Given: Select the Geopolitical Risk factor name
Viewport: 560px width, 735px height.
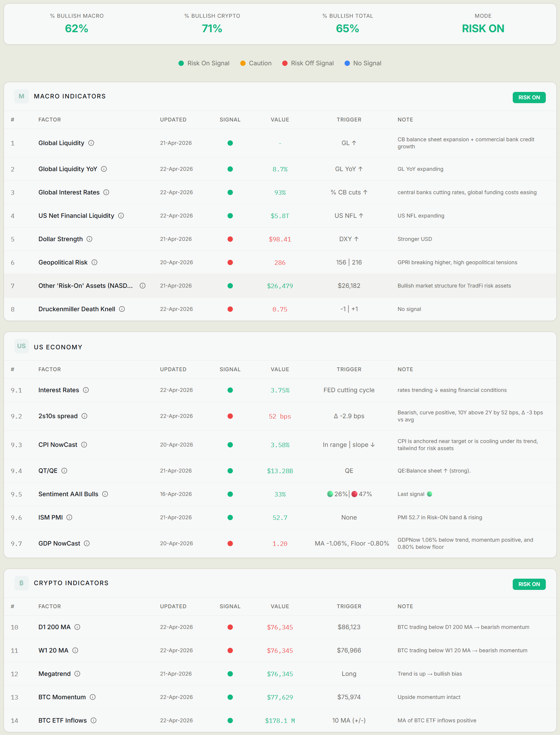Looking at the screenshot, I should [x=63, y=262].
